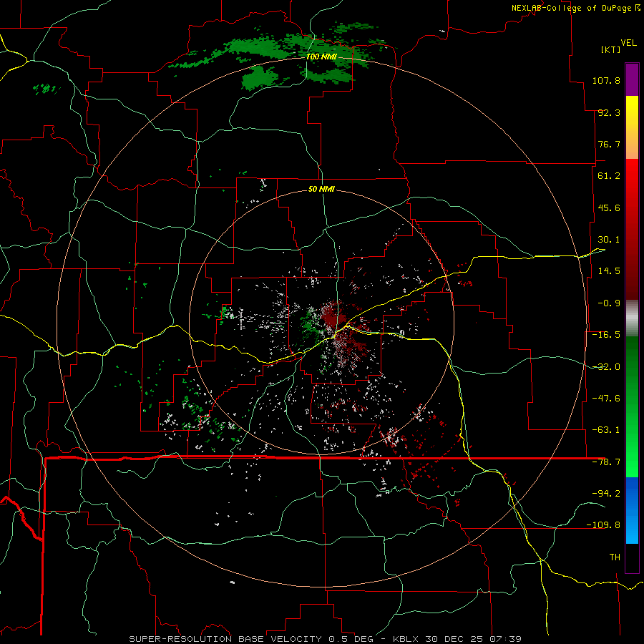Click the -63.1 value on velocity scale

coord(606,430)
